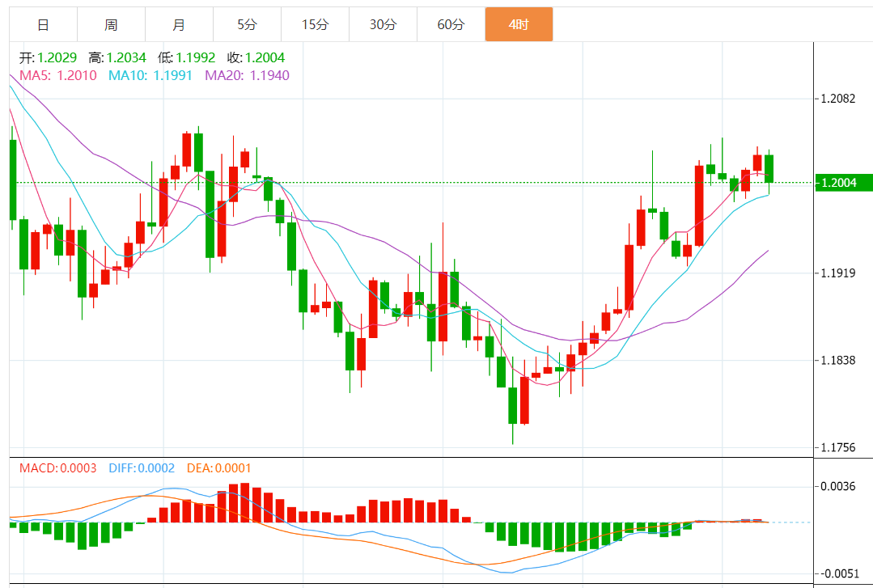Click the MA20: 1.1940 label

248,75
